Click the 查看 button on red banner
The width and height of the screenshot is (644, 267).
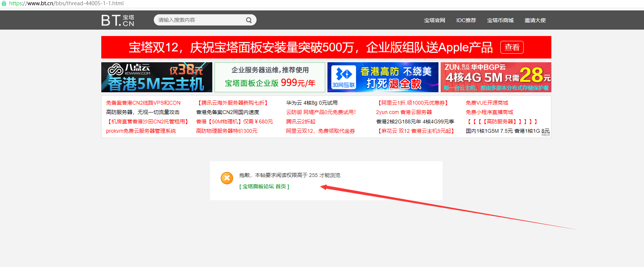click(x=512, y=47)
